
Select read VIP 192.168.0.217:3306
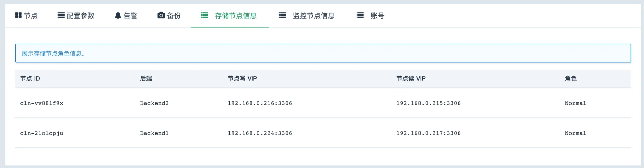428,133
